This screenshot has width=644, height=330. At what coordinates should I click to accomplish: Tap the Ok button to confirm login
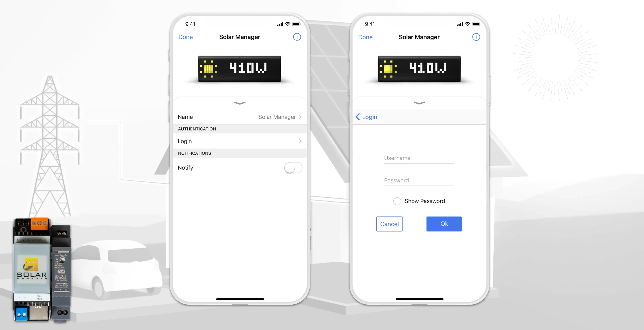pyautogui.click(x=444, y=223)
